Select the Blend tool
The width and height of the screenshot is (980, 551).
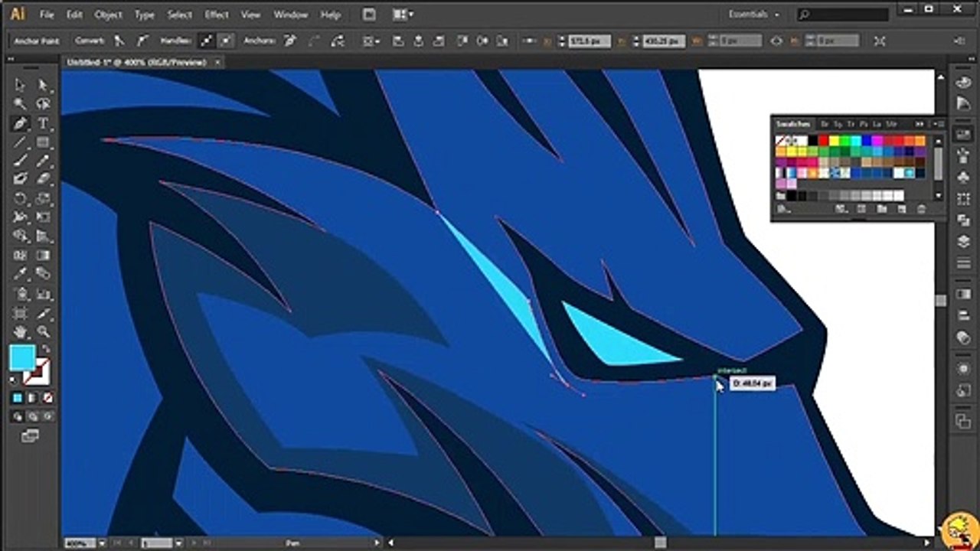[x=43, y=273]
